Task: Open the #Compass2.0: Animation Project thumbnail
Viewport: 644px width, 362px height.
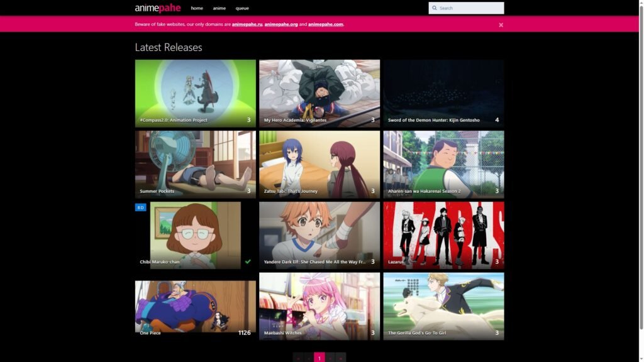Action: (x=195, y=93)
